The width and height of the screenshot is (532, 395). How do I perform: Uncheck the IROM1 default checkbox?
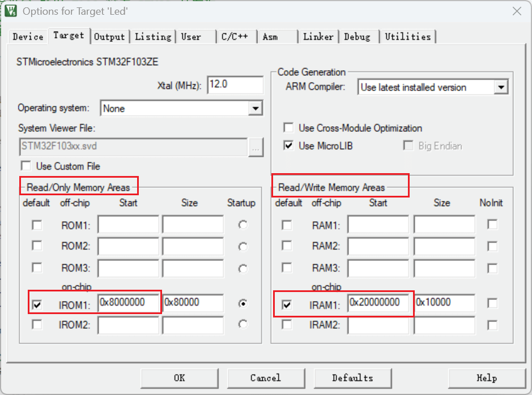[37, 305]
